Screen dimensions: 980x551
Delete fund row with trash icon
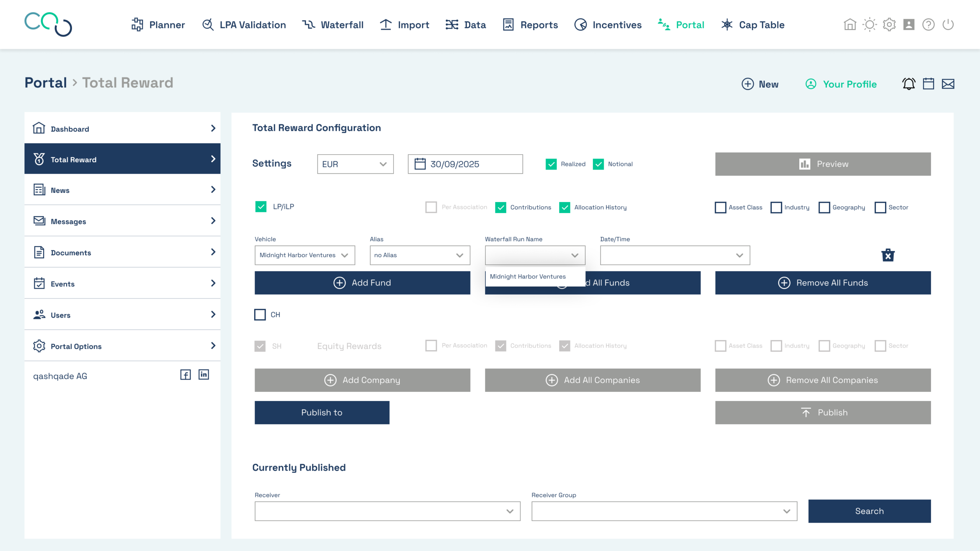[888, 255]
